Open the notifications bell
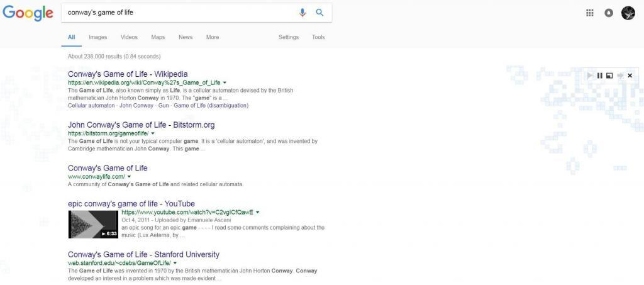 tap(608, 13)
